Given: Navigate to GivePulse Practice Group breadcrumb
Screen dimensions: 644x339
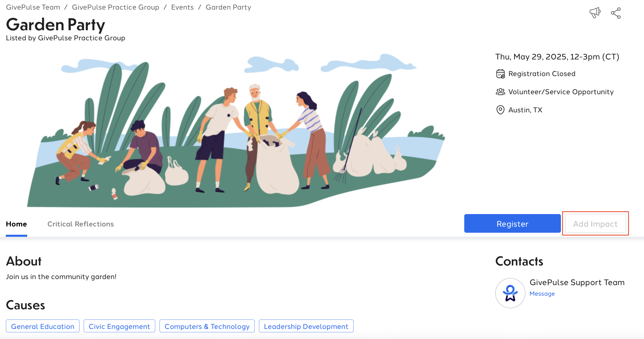Looking at the screenshot, I should click(116, 7).
